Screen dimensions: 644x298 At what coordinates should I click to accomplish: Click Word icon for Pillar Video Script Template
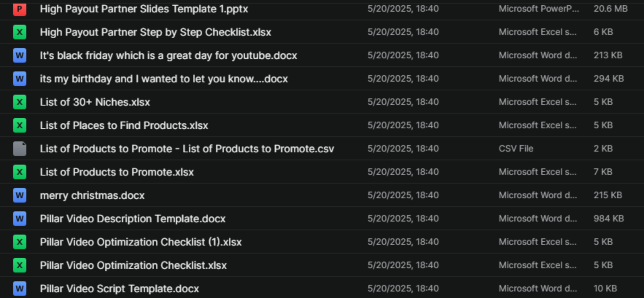[x=19, y=289]
